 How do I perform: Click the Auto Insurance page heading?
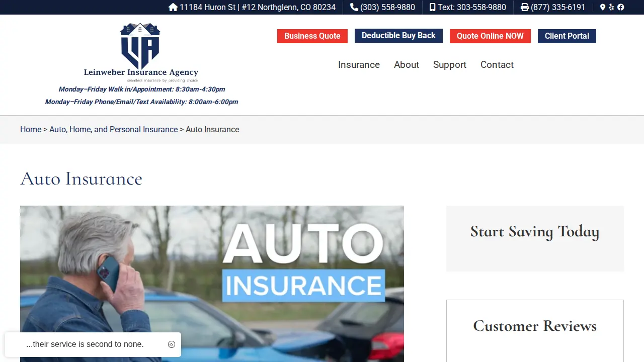click(82, 179)
